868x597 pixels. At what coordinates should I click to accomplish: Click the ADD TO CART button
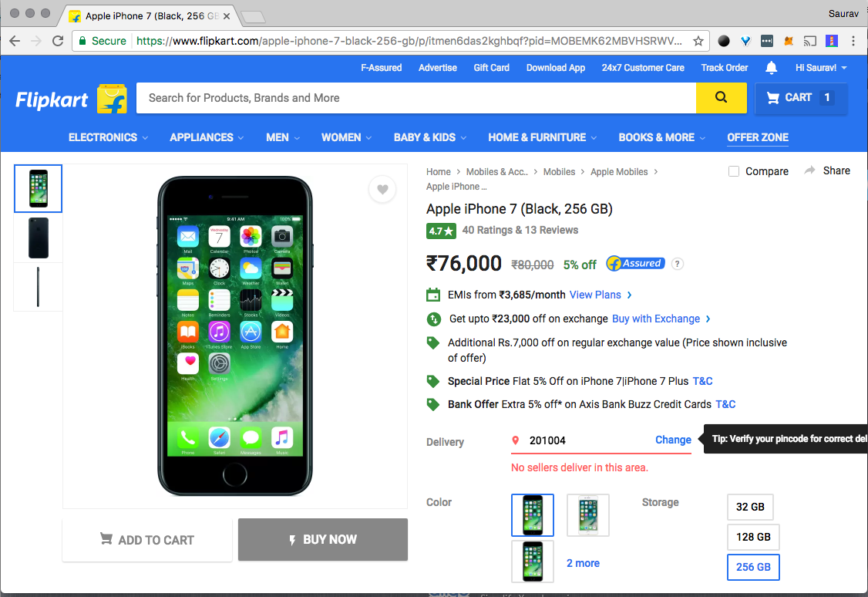tap(147, 540)
